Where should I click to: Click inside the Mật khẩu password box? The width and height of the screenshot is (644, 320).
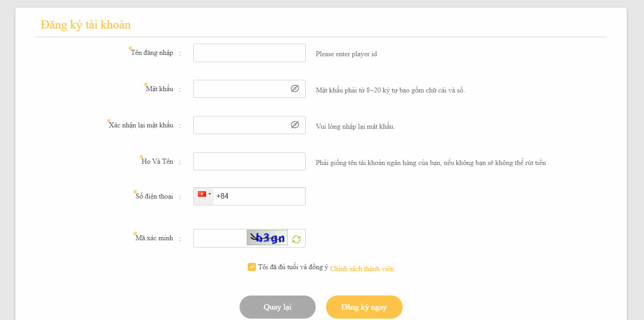(241, 89)
